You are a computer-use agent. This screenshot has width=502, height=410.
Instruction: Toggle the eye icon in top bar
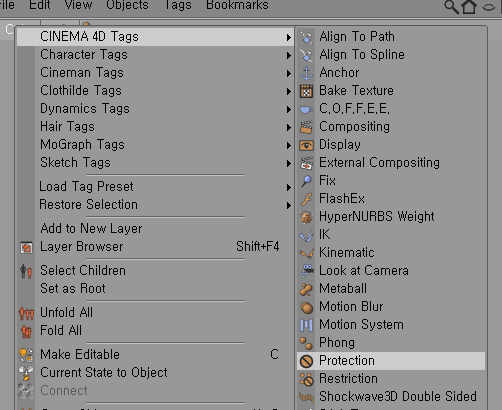pos(489,7)
